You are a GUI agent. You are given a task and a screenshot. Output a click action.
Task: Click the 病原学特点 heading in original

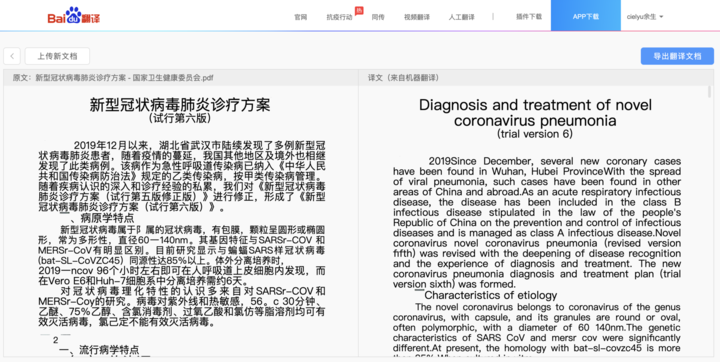pyautogui.click(x=107, y=217)
